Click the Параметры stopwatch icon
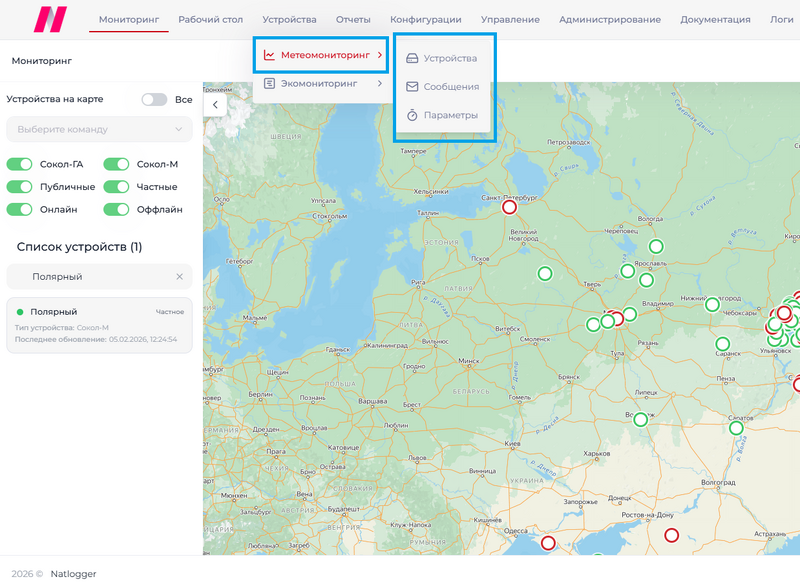Screen dimensions: 800x588 point(412,115)
